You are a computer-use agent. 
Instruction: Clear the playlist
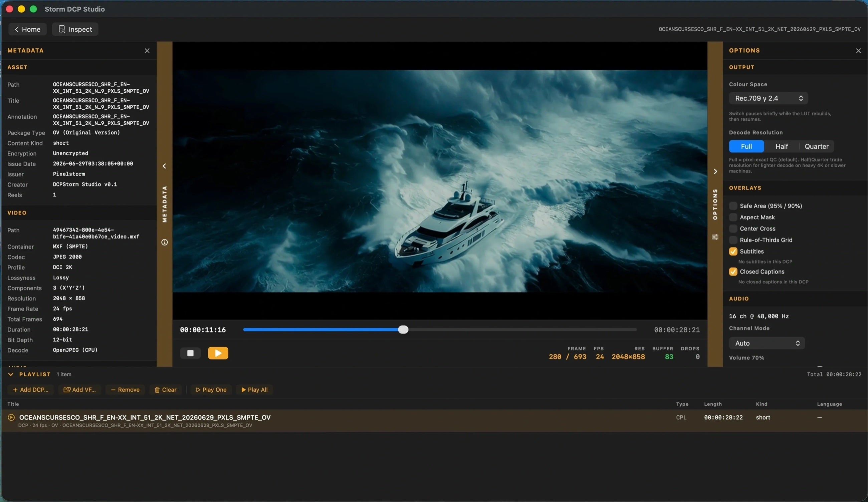click(x=165, y=390)
